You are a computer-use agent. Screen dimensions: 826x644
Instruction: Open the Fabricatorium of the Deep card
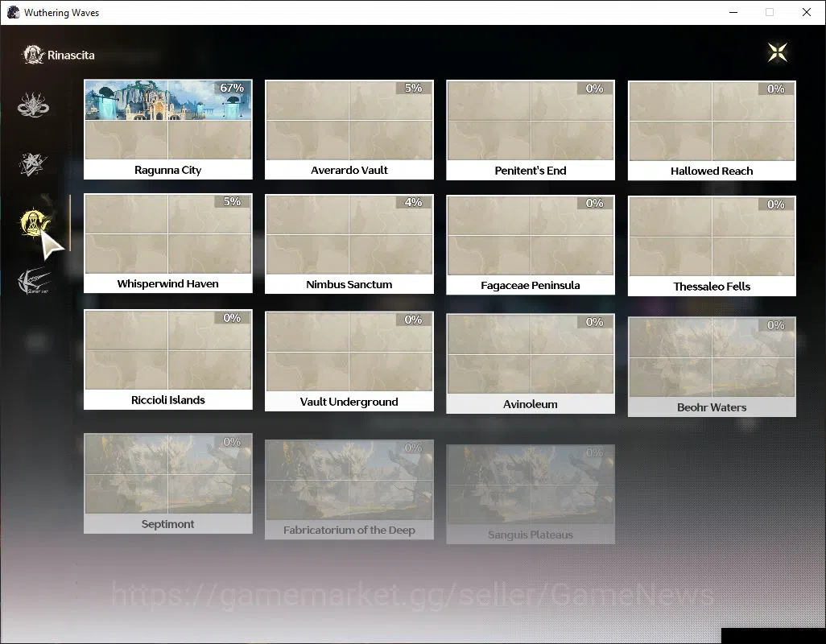[x=349, y=489]
